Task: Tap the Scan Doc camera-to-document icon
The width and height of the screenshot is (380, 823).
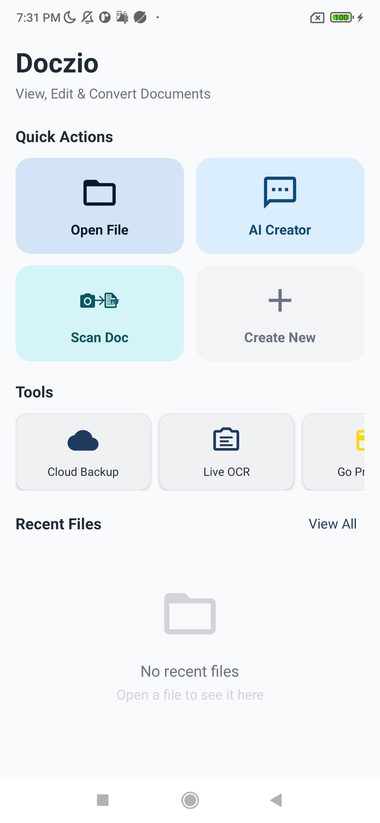Action: pos(99,300)
